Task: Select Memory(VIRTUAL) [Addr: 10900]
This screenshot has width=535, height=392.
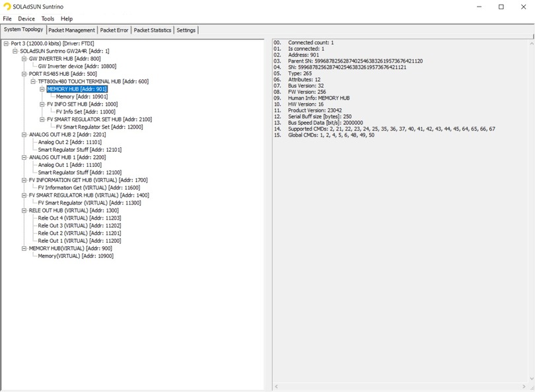Action: 76,256
